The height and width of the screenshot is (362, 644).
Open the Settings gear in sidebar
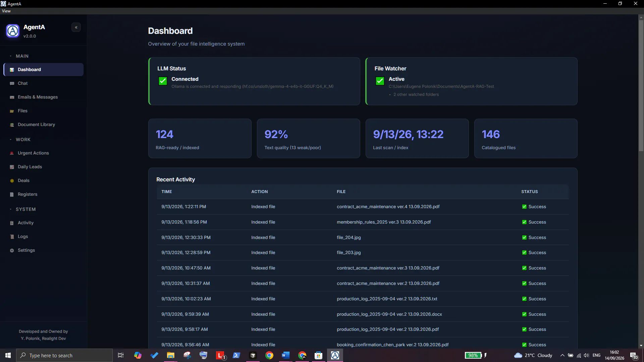(x=12, y=250)
